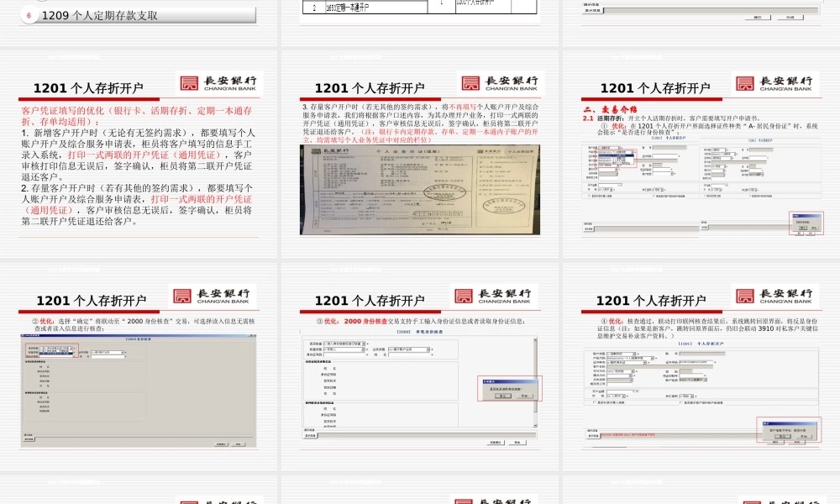
Task: Click the Chang'an Bank logo above the voucher photo
Action: coord(500,83)
